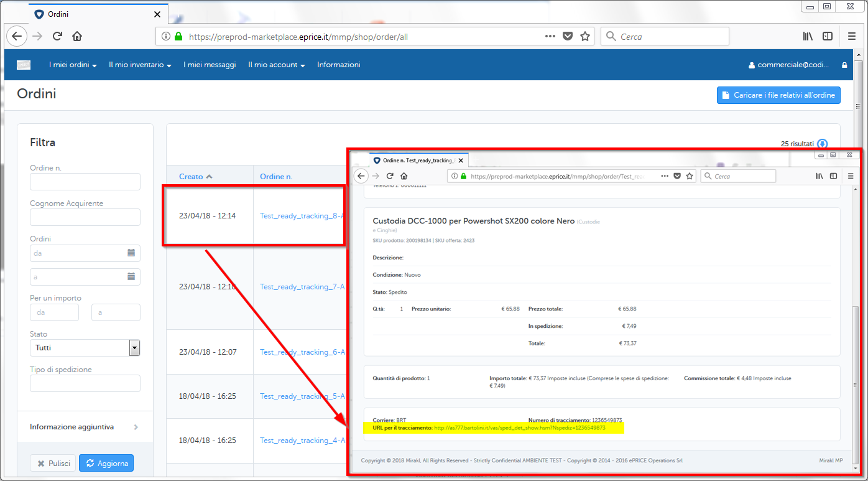Expand the 'Il mio account' menu

tap(277, 65)
